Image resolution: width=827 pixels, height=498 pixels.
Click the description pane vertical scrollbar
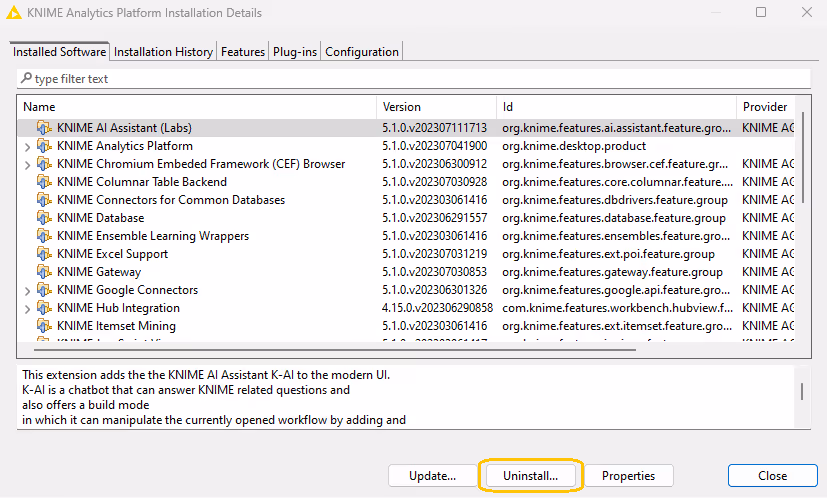(802, 391)
